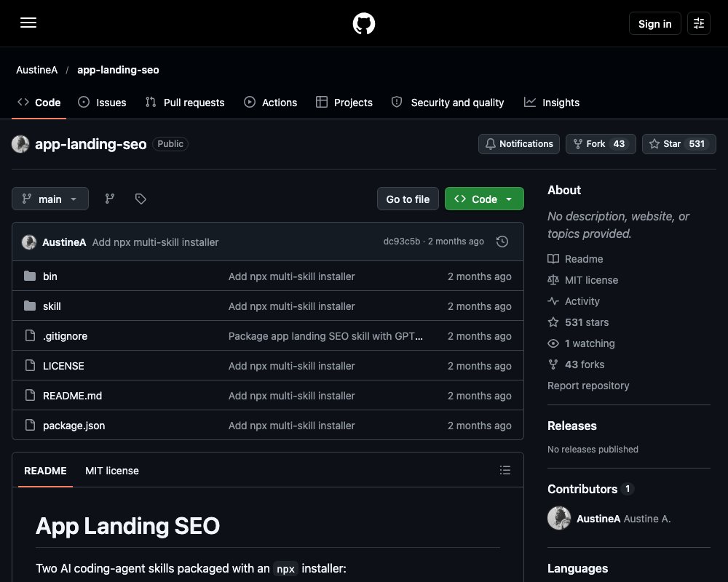
Task: Open the README.md file
Action: pos(72,396)
